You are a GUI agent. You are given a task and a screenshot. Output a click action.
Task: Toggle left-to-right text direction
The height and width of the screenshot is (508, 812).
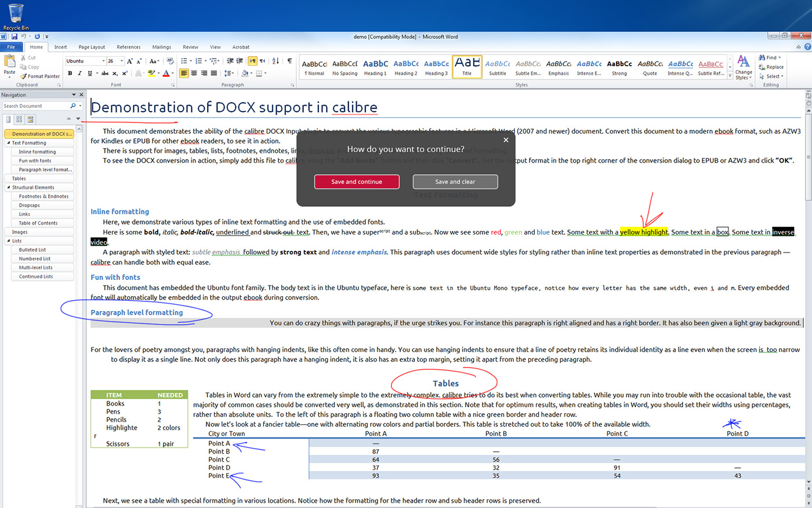point(252,61)
